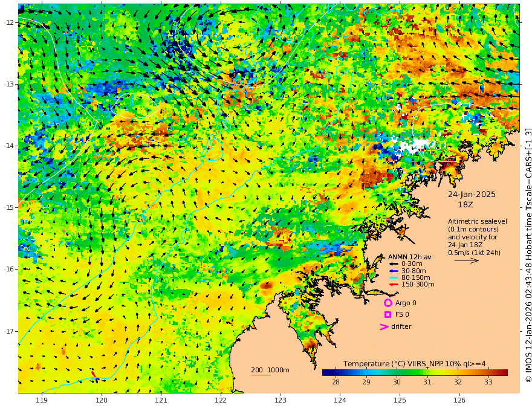The height and width of the screenshot is (411, 532).
Task: Click the longitude axis label 122
Action: pos(221,401)
